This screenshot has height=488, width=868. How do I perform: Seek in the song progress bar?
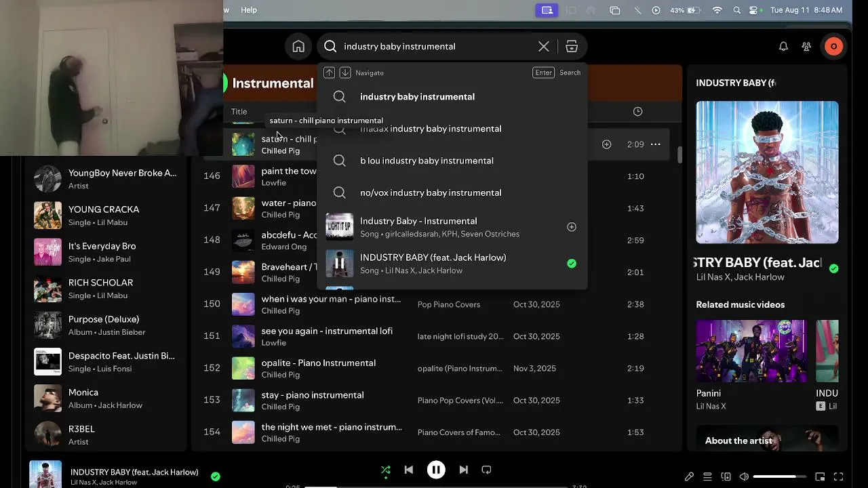point(436,487)
